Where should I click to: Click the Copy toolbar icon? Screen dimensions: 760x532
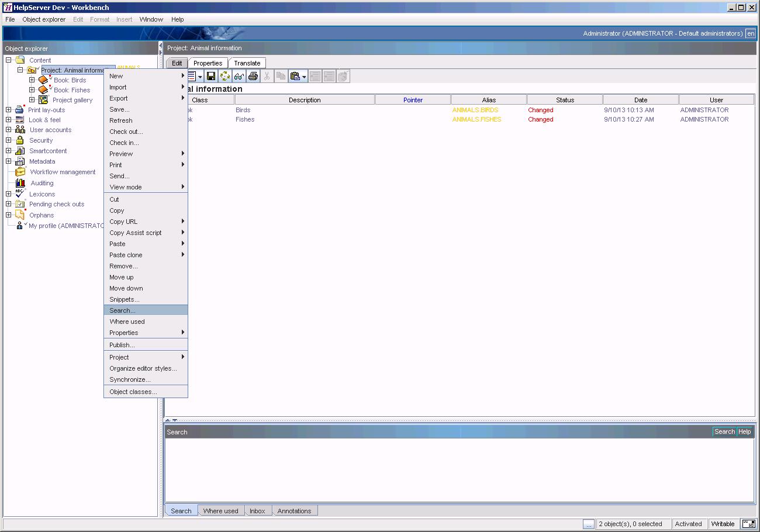281,76
